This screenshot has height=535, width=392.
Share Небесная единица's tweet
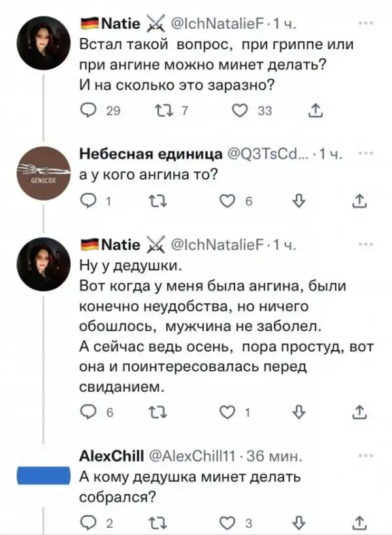359,201
